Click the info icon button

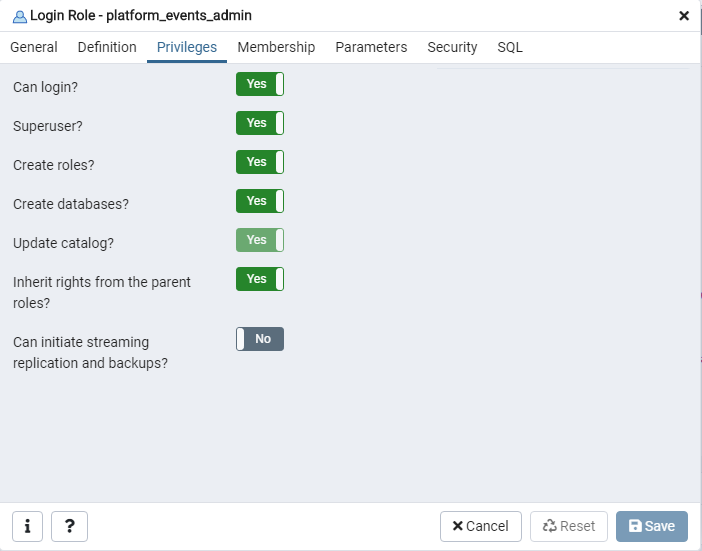point(27,526)
